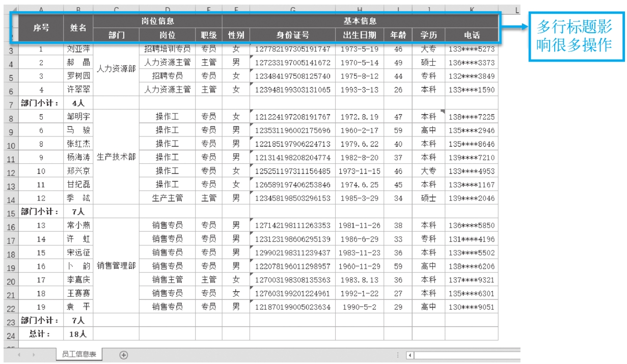The image size is (627, 364).
Task: Select the 销售管理部 department cell
Action: [116, 266]
